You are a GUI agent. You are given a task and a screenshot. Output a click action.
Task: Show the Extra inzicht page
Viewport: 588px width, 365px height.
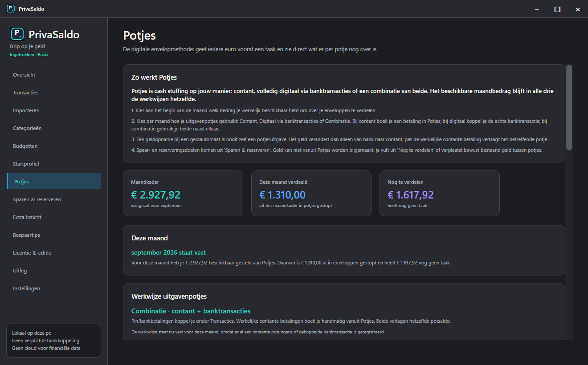point(53,217)
